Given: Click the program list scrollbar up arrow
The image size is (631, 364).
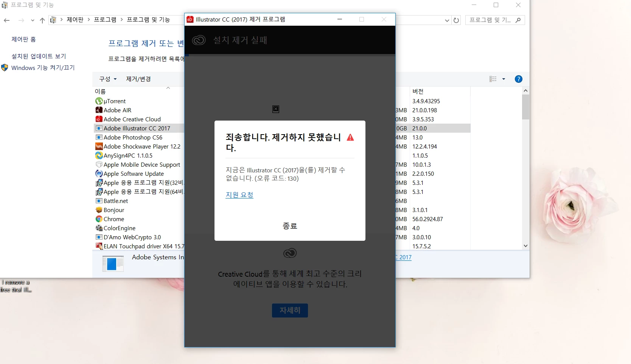Looking at the screenshot, I should pos(525,91).
